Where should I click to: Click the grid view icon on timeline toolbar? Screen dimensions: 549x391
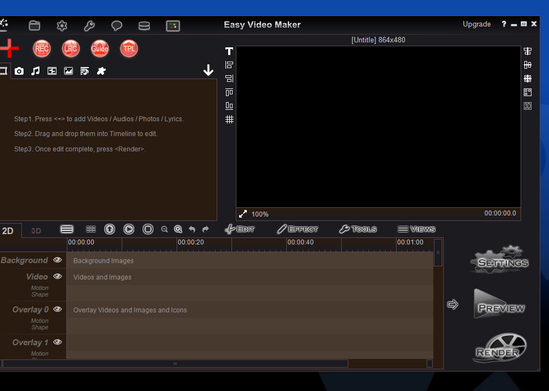point(91,229)
